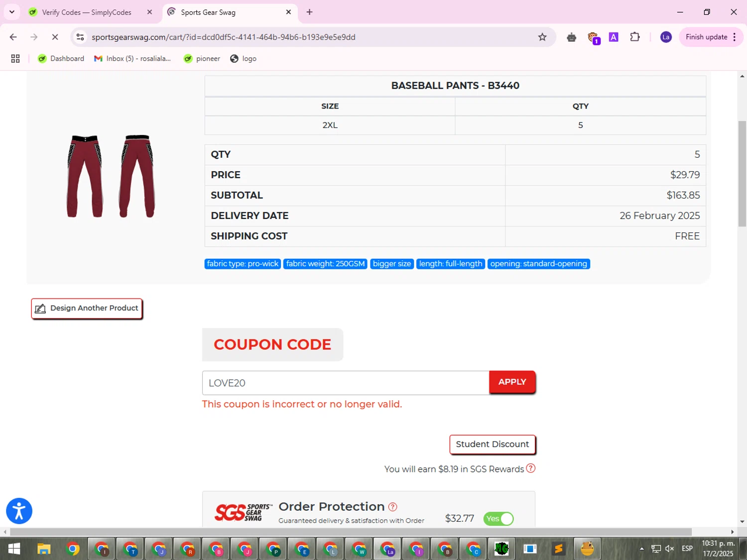
Task: Turn off the Order Protection Yes toggle
Action: pyautogui.click(x=498, y=519)
